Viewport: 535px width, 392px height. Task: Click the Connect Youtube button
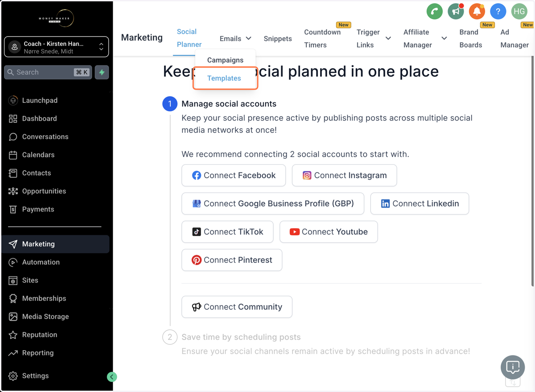(329, 232)
